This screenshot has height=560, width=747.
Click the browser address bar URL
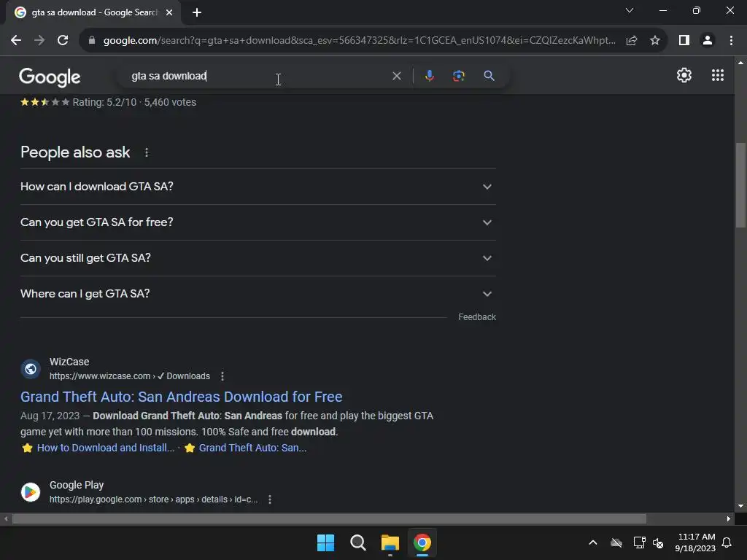360,41
